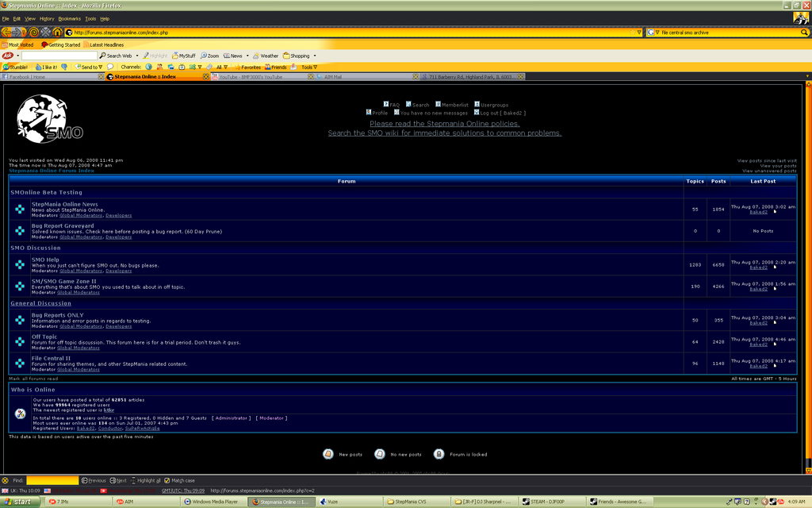The image size is (812, 508).
Task: Expand the StumbleUpon Tools dropdown
Action: click(306, 67)
